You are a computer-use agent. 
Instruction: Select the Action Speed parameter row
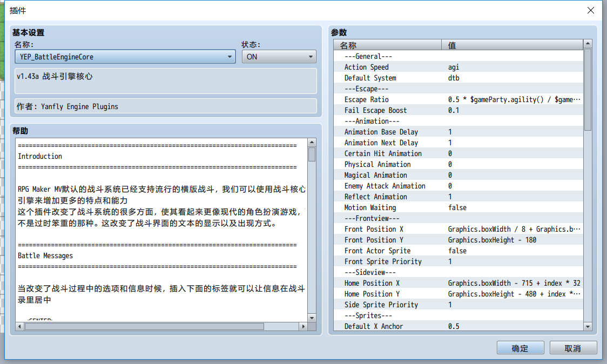[458, 67]
